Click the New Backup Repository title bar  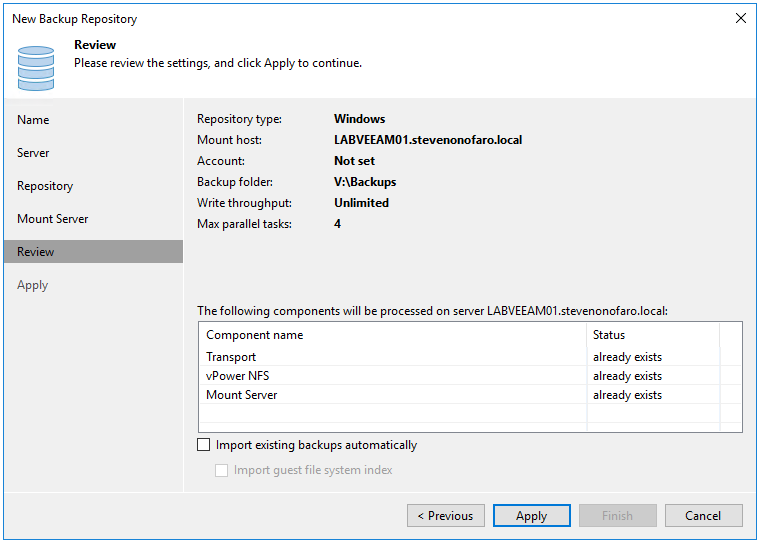tap(300, 18)
